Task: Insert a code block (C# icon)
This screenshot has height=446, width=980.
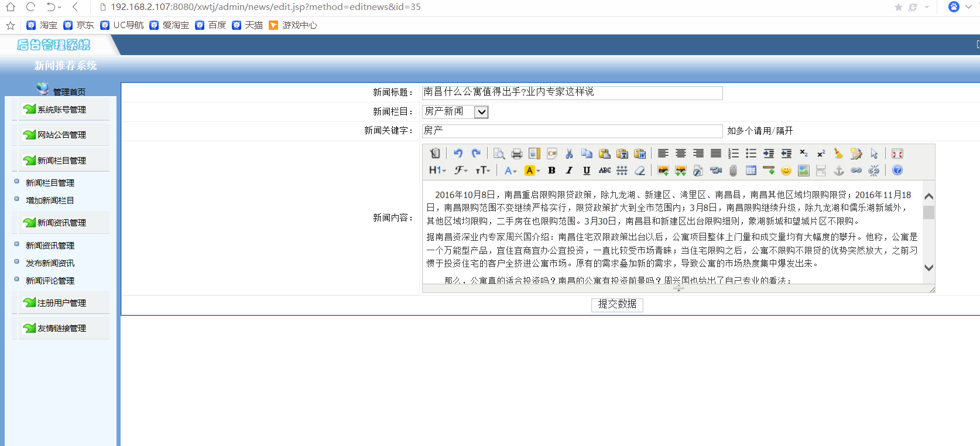Action: pos(551,154)
